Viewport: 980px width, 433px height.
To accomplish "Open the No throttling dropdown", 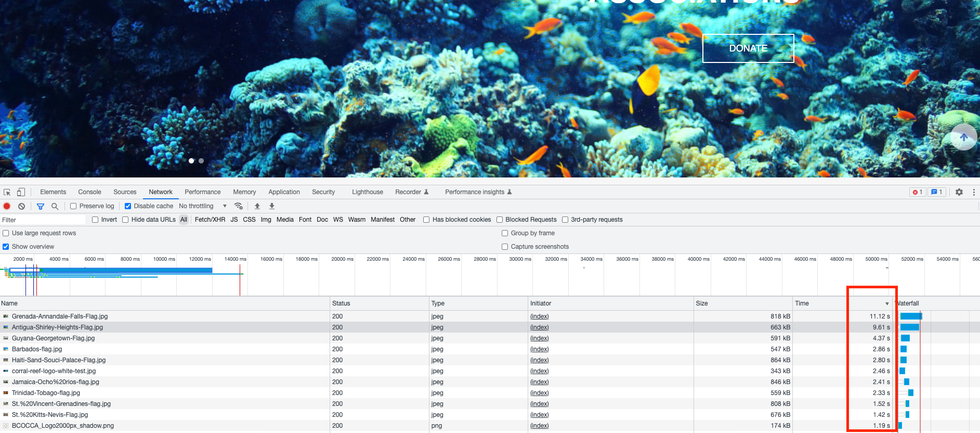I will [203, 206].
